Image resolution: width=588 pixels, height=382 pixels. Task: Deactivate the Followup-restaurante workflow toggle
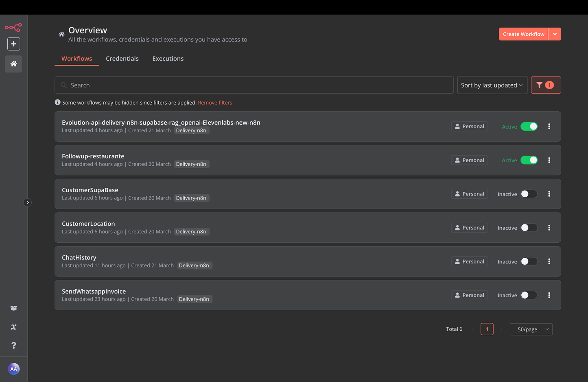(x=529, y=160)
